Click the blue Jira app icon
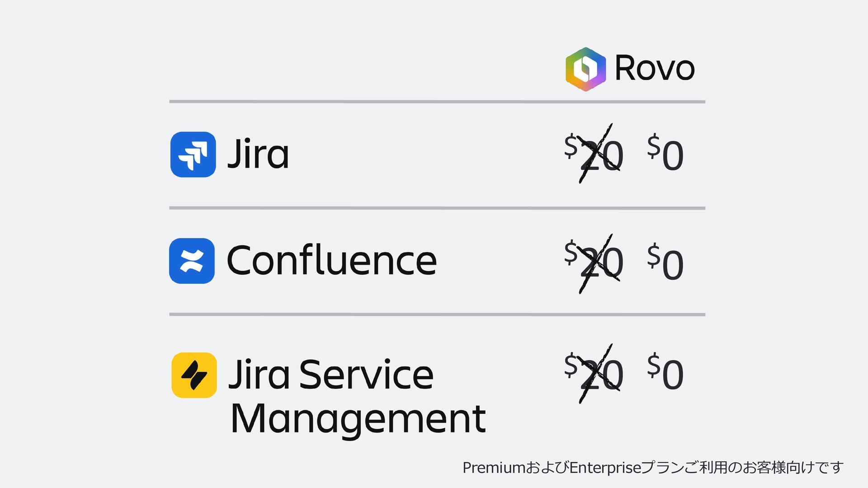868x488 pixels. tap(193, 155)
